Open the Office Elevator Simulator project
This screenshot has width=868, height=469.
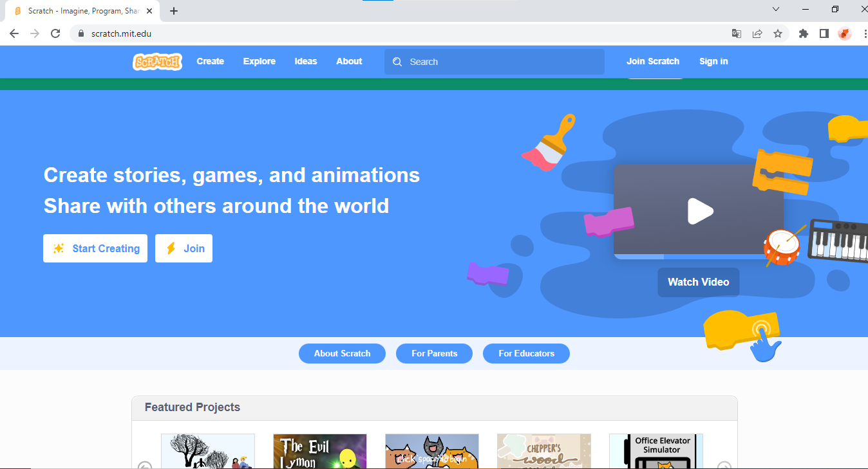(656, 451)
